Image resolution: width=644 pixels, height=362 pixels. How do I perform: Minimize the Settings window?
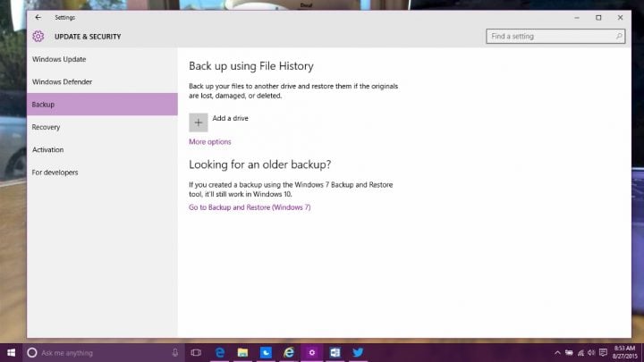577,18
